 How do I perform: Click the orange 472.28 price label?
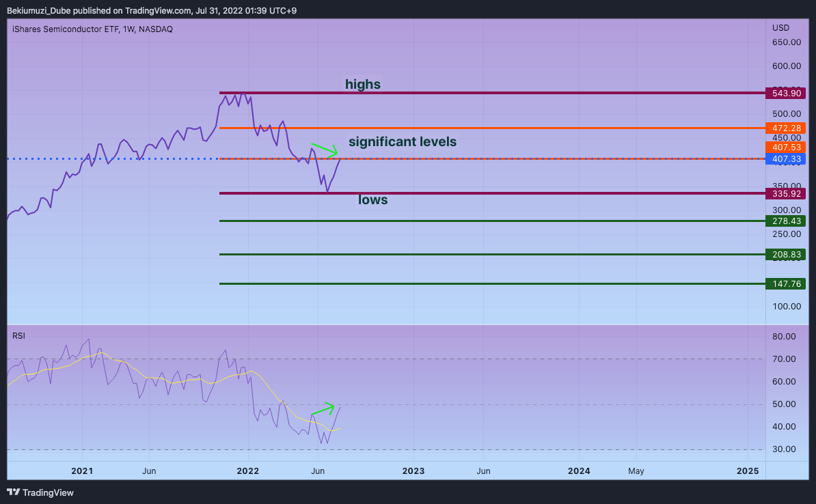(x=786, y=128)
